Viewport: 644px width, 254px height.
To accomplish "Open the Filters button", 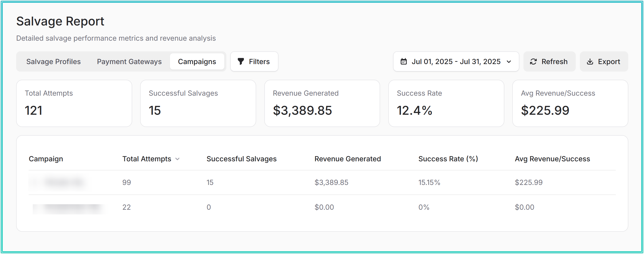I will (x=254, y=61).
